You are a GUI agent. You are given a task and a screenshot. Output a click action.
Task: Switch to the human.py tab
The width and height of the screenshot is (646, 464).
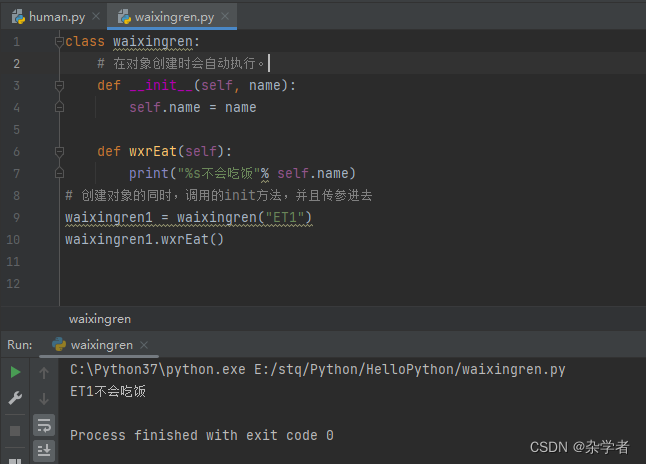pyautogui.click(x=57, y=17)
